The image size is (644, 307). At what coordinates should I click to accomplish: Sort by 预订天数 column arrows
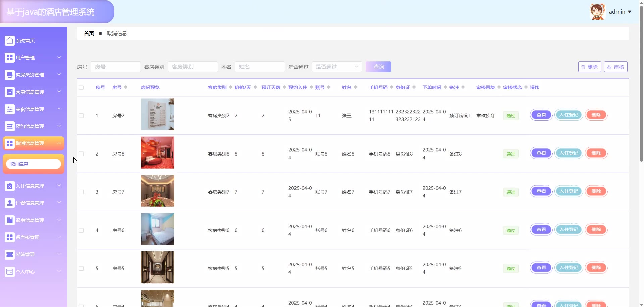click(x=284, y=87)
